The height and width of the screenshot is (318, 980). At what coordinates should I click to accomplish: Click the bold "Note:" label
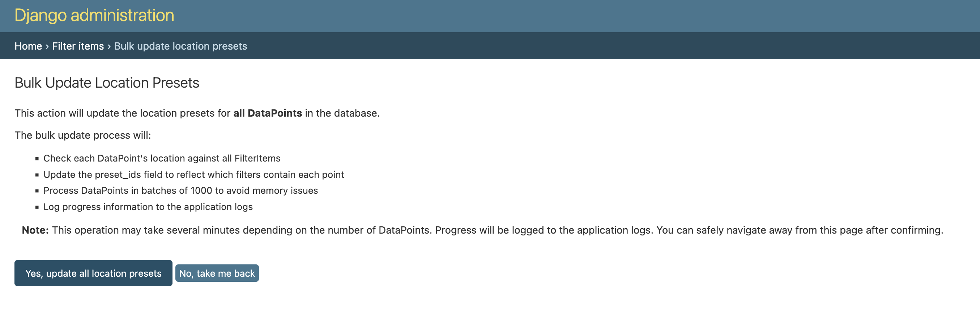35,230
